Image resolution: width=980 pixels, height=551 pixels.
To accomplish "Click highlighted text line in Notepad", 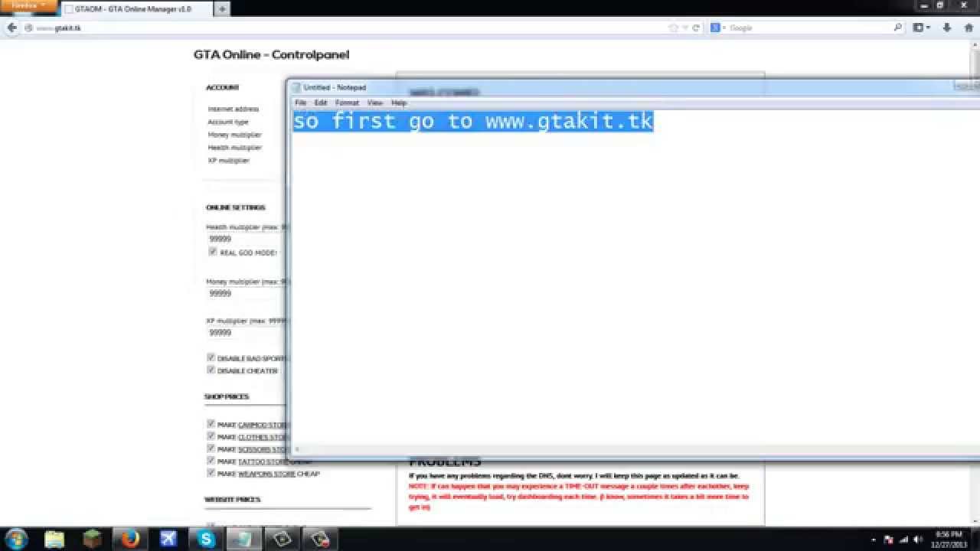I will [472, 121].
